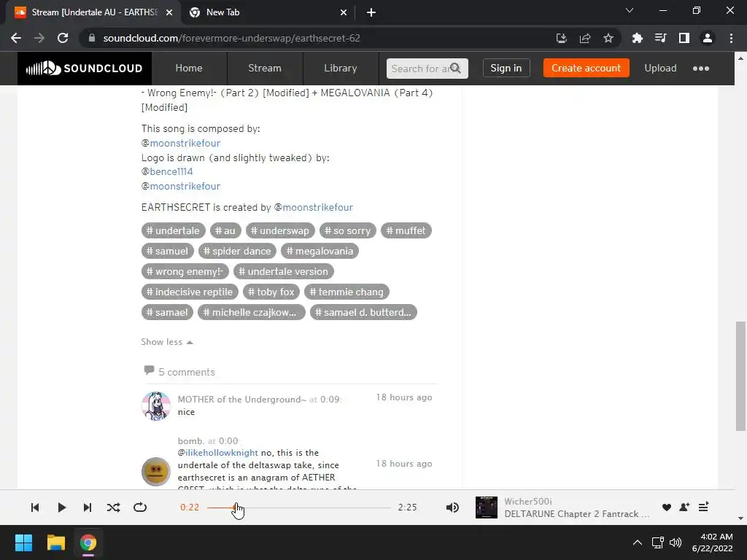Seek on the track progress bar

tap(298, 507)
